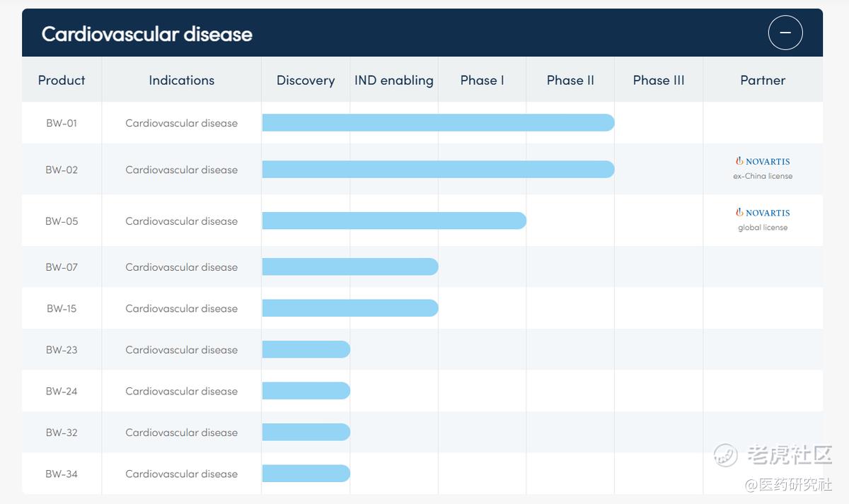The height and width of the screenshot is (504, 849).
Task: Click the Novartis logo for BW-02
Action: click(763, 161)
